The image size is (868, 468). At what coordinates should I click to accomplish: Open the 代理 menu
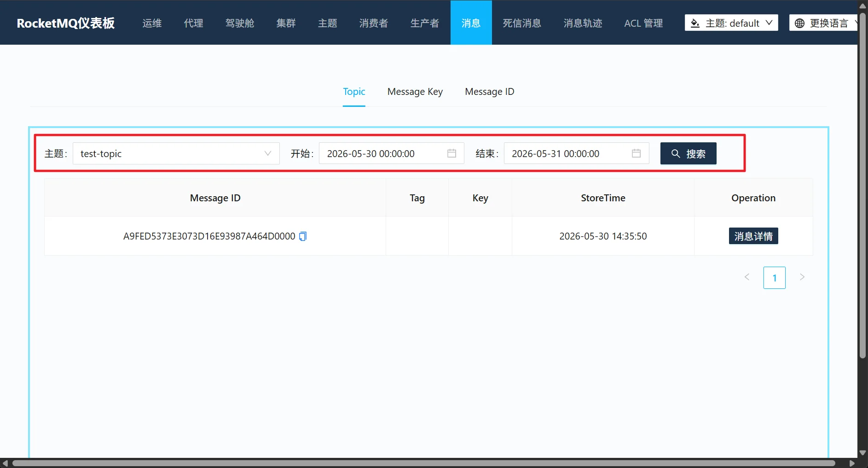click(x=193, y=23)
